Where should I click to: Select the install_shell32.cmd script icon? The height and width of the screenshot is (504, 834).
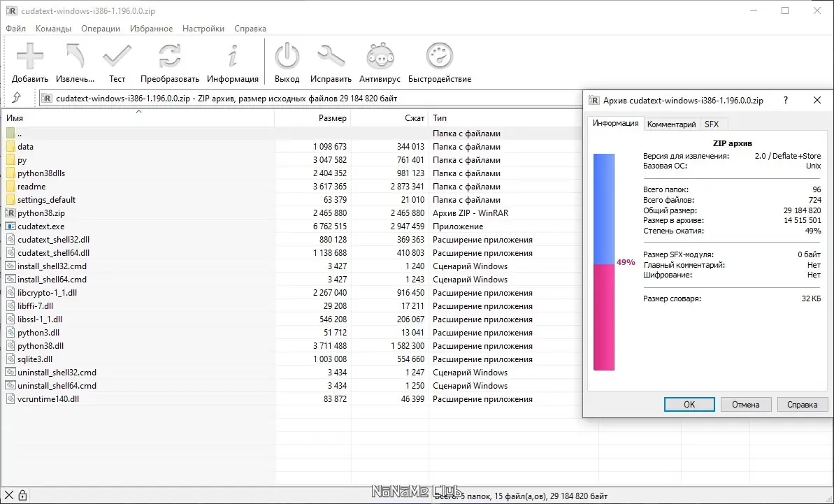click(x=10, y=266)
